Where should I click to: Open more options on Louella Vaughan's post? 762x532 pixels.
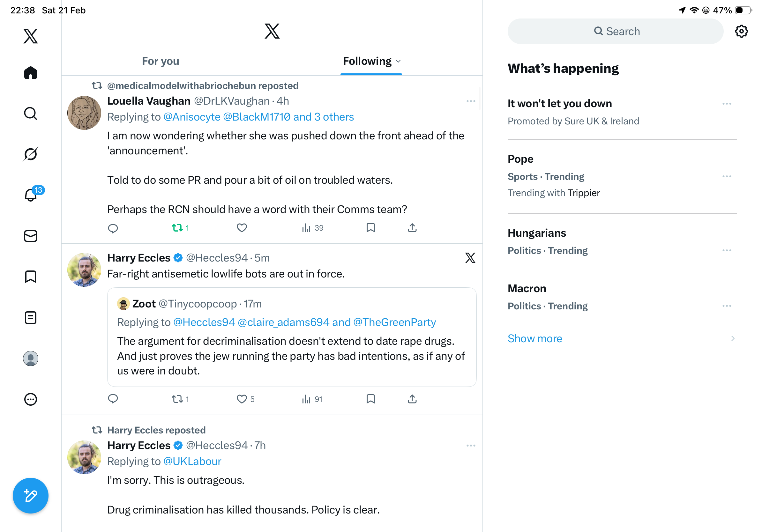click(x=471, y=101)
